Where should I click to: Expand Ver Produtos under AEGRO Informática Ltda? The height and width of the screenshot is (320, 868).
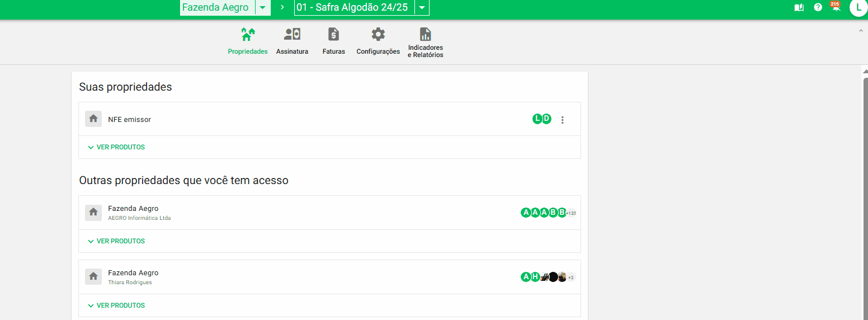coord(116,241)
